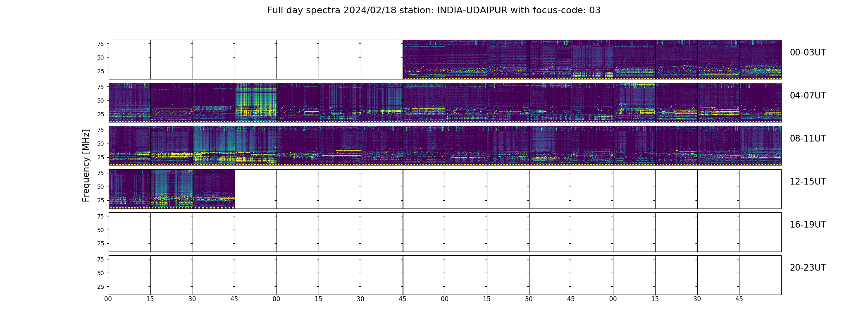The image size is (868, 331).
Task: Select first spectrum thumbnail in 12-15UT row
Action: 130,189
